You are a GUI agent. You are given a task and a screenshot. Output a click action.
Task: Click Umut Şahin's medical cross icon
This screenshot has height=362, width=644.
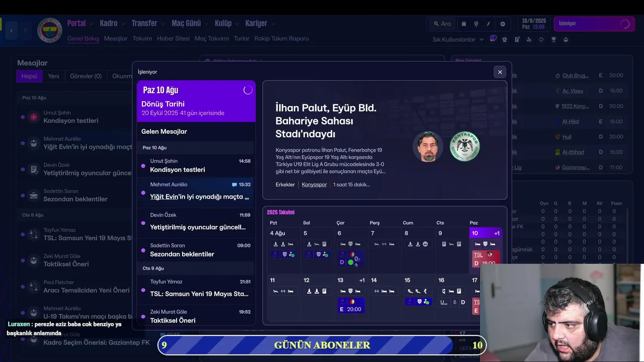pos(34,117)
